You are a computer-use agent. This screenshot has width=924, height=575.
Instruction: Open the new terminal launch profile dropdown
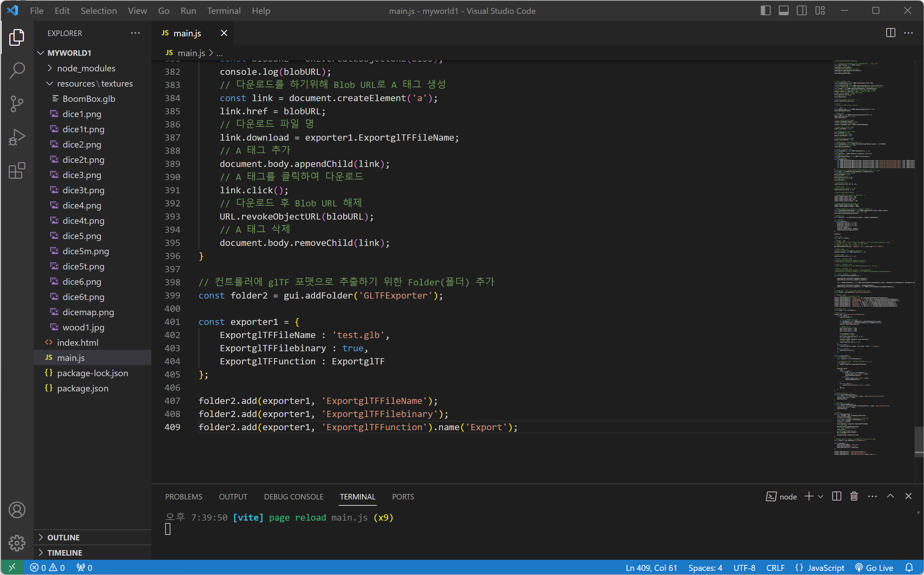pyautogui.click(x=820, y=496)
